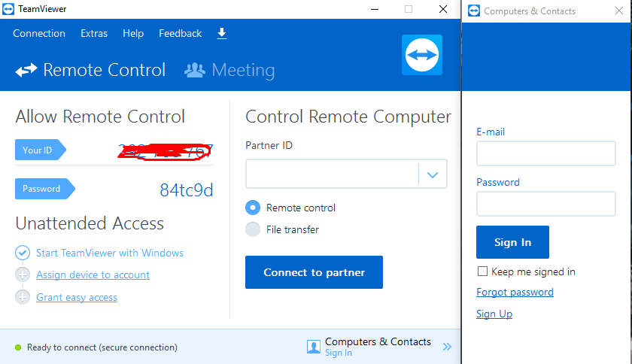632x364 pixels.
Task: Open the Extras menu
Action: click(94, 33)
